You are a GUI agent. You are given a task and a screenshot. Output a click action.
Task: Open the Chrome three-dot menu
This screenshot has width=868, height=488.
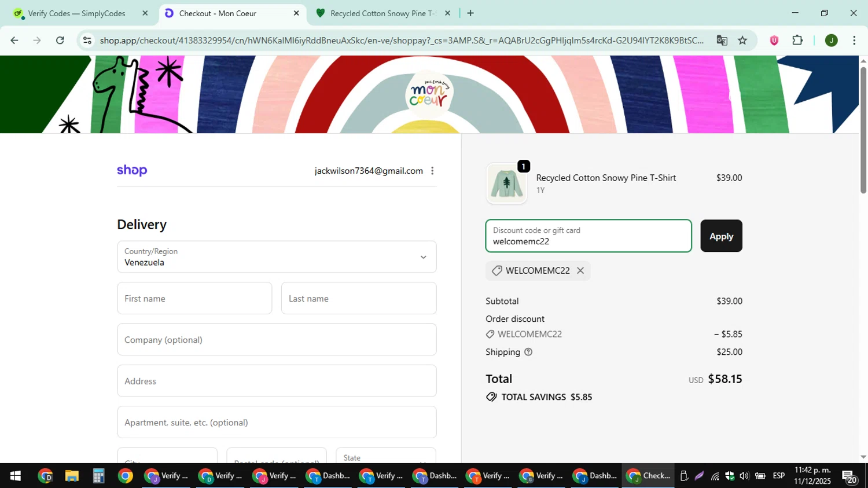[x=854, y=40]
